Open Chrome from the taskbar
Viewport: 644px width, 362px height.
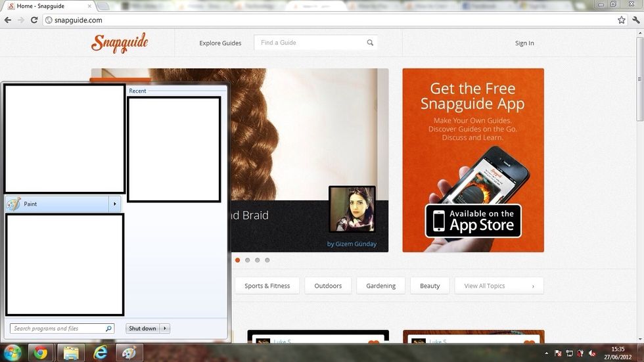click(40, 353)
